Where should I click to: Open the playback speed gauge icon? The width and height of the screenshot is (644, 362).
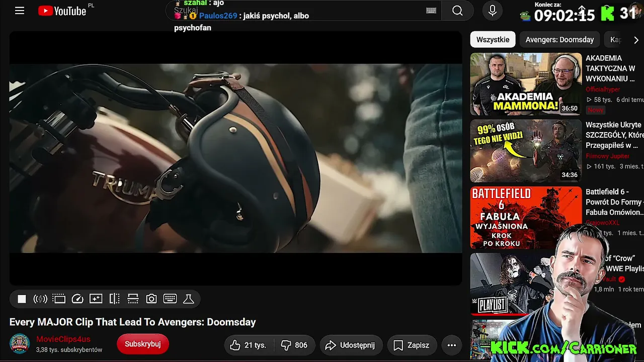point(77,299)
